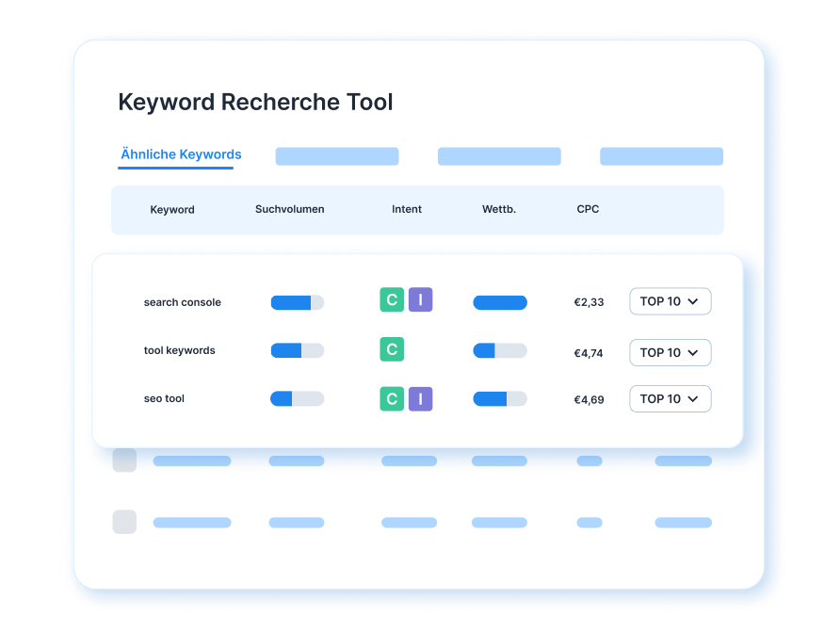This screenshot has width=840, height=629.
Task: Click the seo tool keyword
Action: coord(164,398)
